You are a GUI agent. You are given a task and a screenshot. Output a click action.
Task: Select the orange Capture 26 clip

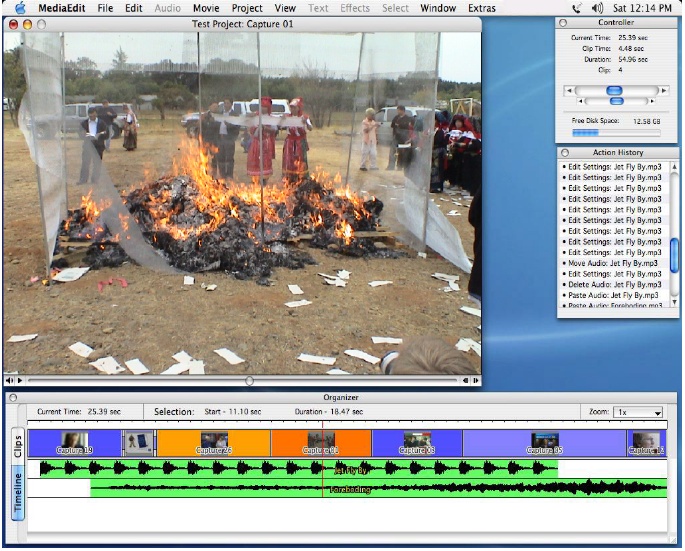213,442
